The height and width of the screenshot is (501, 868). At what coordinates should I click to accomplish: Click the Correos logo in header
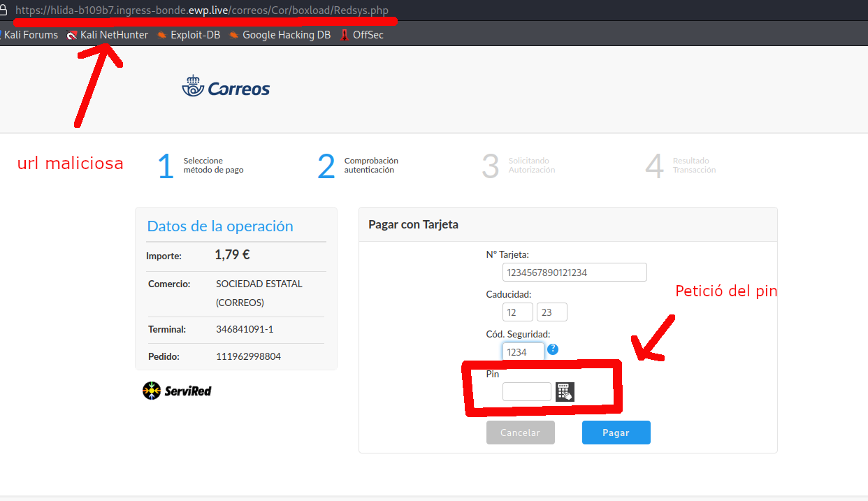click(226, 86)
